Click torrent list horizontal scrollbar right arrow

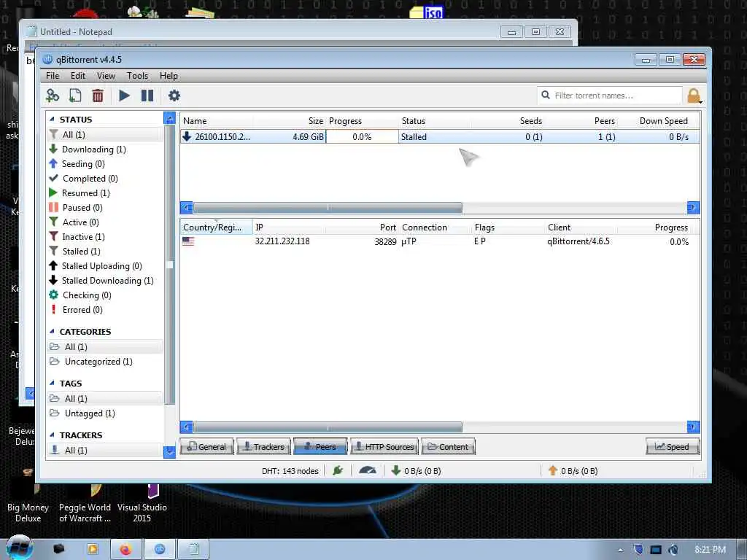[x=693, y=208]
